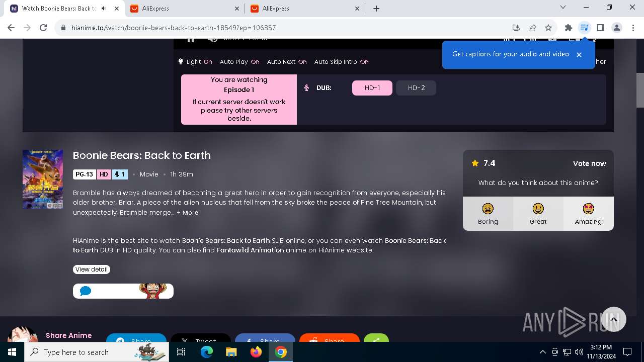Share on Reddit
644x362 pixels.
pyautogui.click(x=329, y=338)
